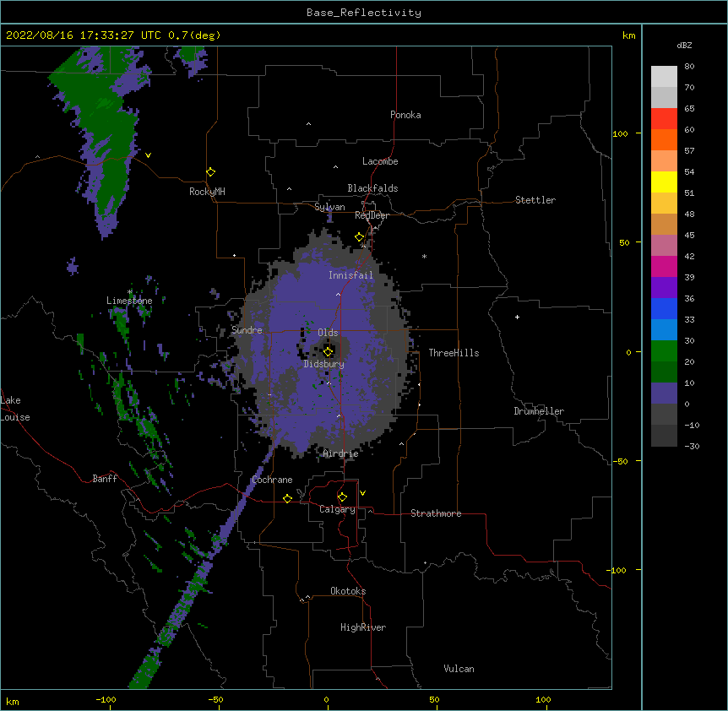Click the yellow v marker northwest of RockyMH
Image resolution: width=728 pixels, height=711 pixels.
(x=148, y=155)
